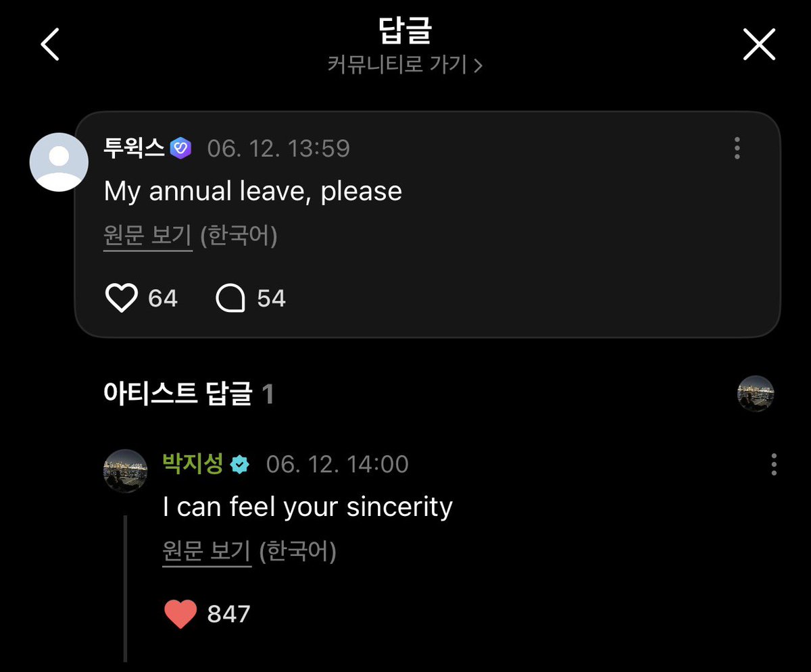Open the 박지성 artist name
Viewport: 811px width, 672px height.
(x=193, y=464)
